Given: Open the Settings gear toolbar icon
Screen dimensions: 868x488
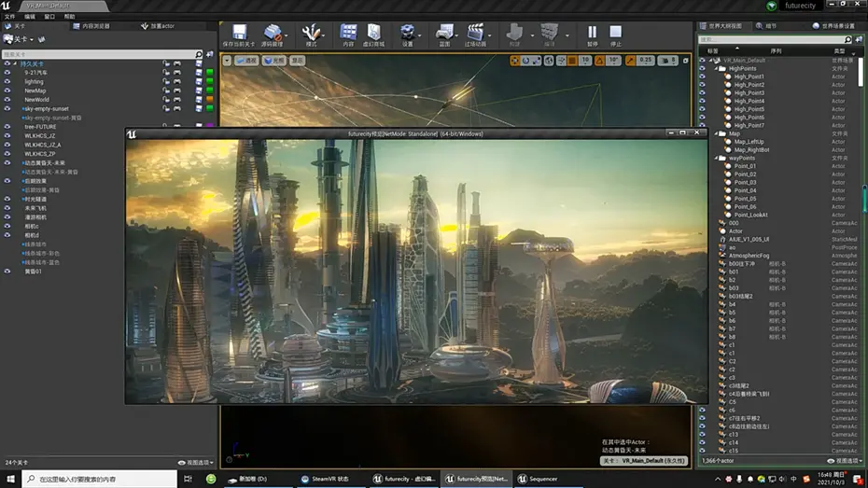Looking at the screenshot, I should tap(408, 32).
